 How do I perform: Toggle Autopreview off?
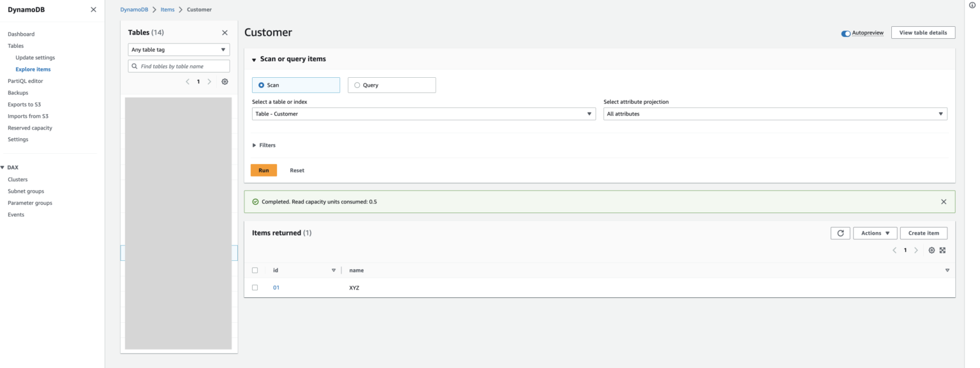(845, 33)
